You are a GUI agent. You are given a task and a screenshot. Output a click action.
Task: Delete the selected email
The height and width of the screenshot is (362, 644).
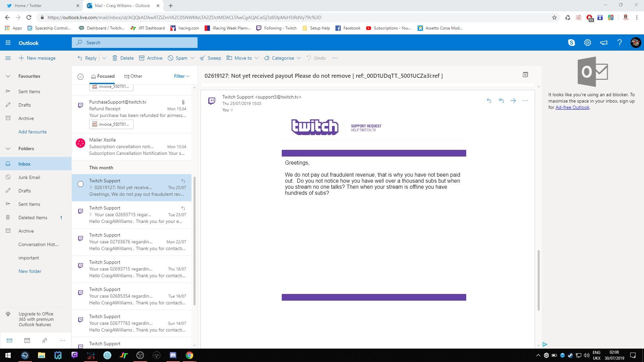coord(123,58)
